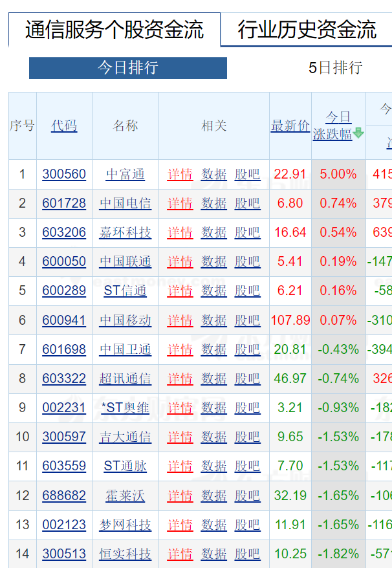Open stock name 中国电信
392x568 pixels.
tap(125, 203)
